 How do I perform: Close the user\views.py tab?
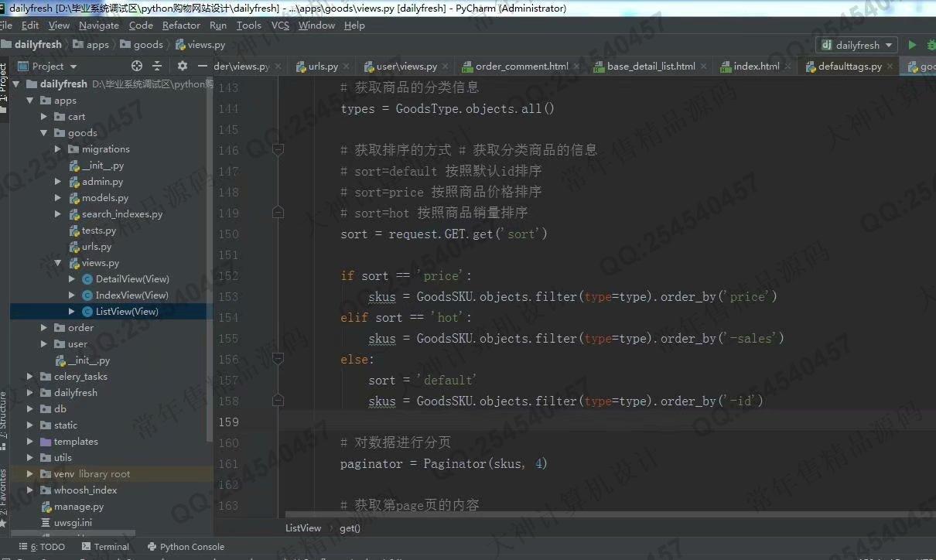[x=443, y=67]
